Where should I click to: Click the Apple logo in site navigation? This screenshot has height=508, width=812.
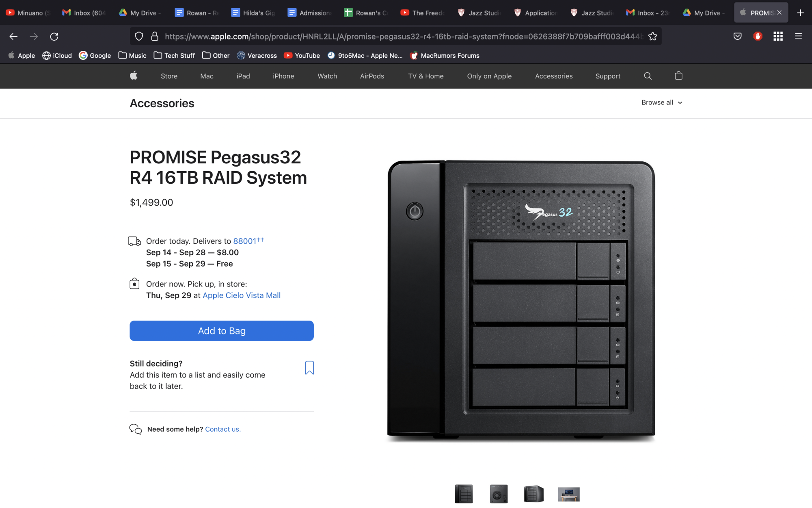(134, 76)
